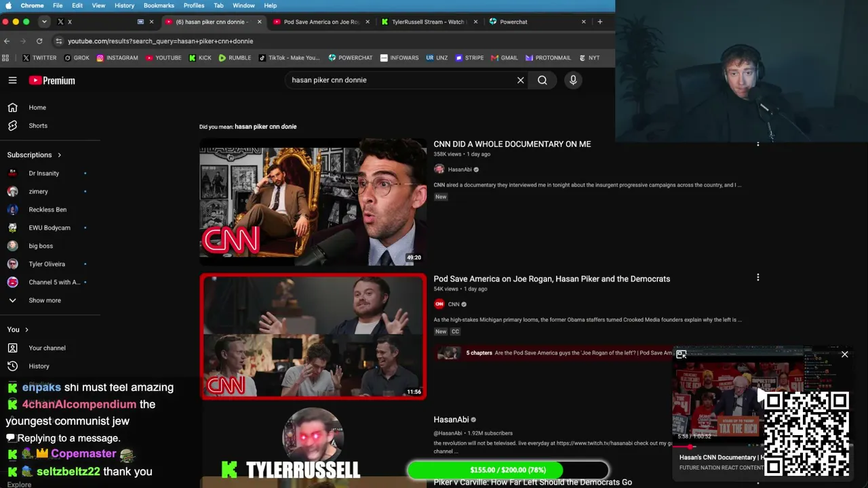
Task: Play the CNN documentary video thumbnail
Action: [313, 202]
